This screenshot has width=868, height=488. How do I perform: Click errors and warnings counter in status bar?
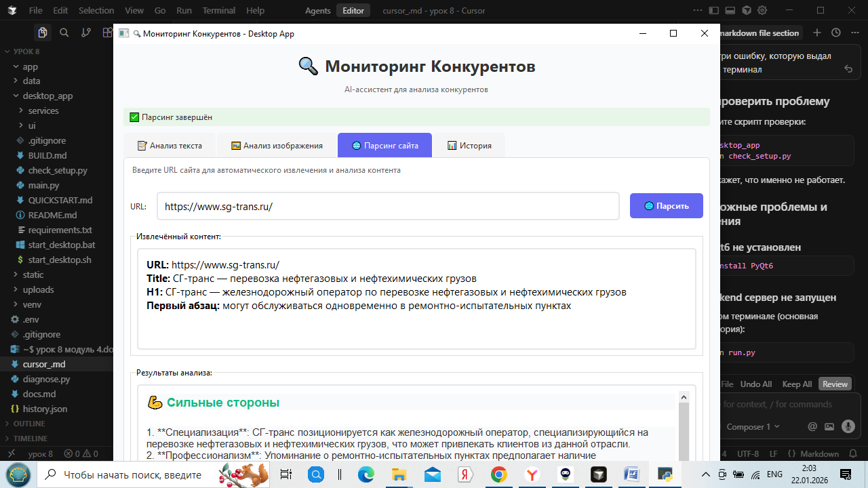[81, 453]
